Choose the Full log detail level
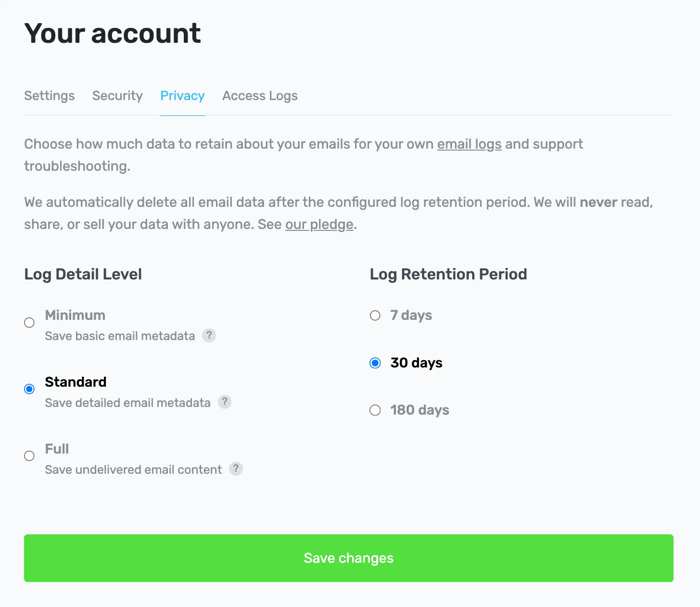 coord(29,455)
